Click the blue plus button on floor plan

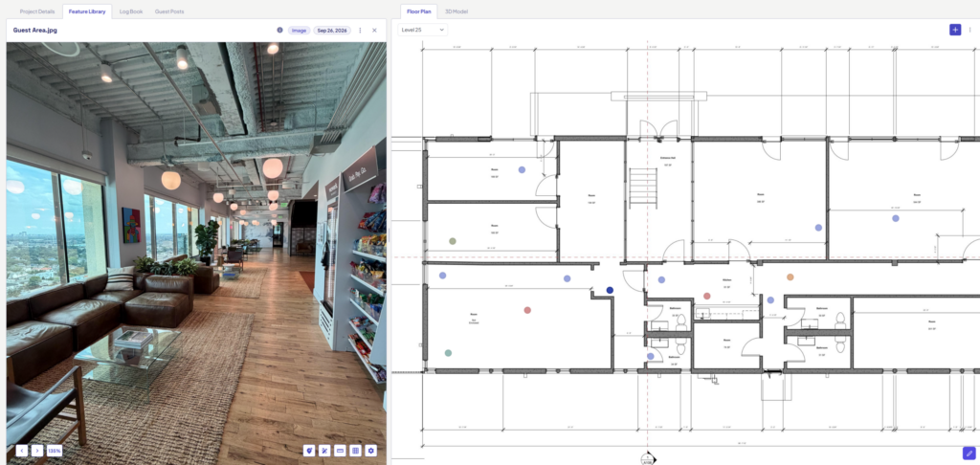pyautogui.click(x=955, y=30)
